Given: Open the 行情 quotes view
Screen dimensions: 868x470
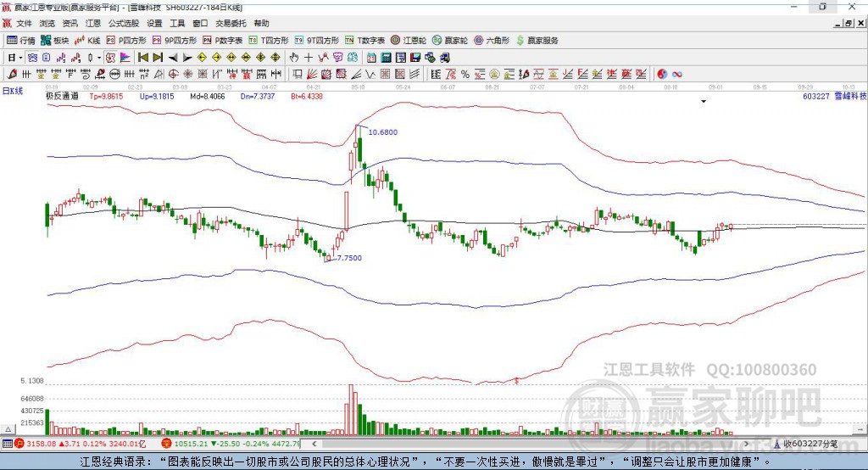Looking at the screenshot, I should [20, 41].
